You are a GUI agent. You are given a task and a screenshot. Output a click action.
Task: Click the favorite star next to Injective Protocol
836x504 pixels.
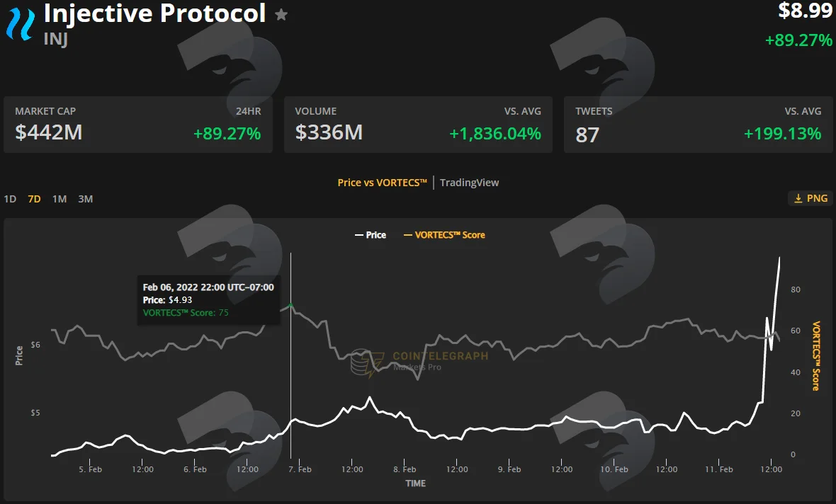pos(281,15)
